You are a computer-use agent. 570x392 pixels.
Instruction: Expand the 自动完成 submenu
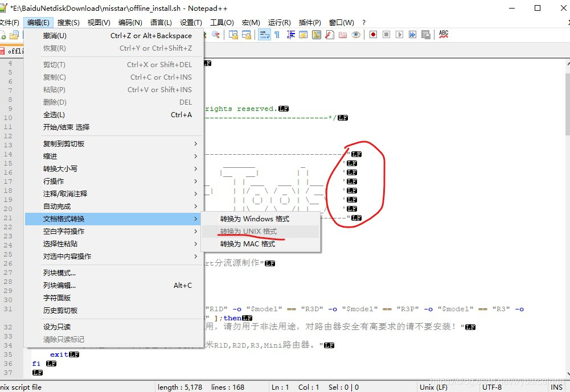pos(113,207)
